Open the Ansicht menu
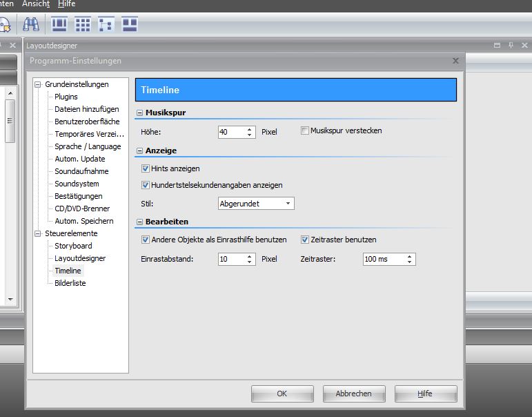The width and height of the screenshot is (532, 417). [x=35, y=4]
